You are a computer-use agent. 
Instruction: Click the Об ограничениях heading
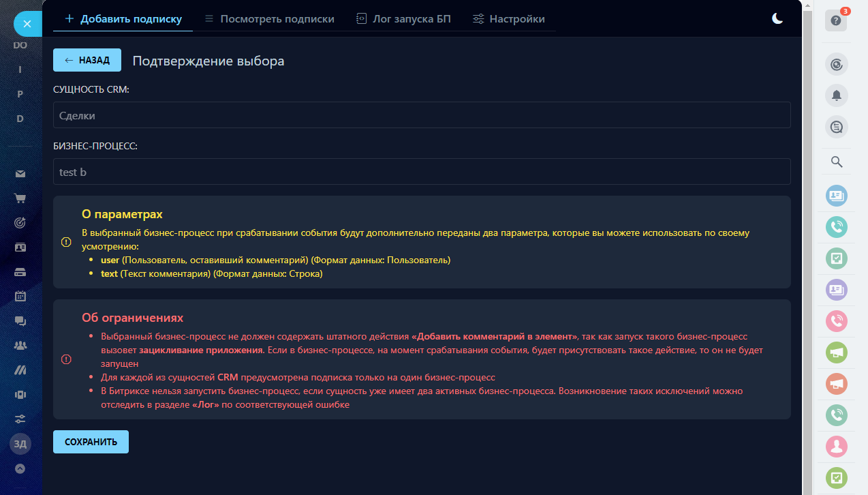(132, 318)
